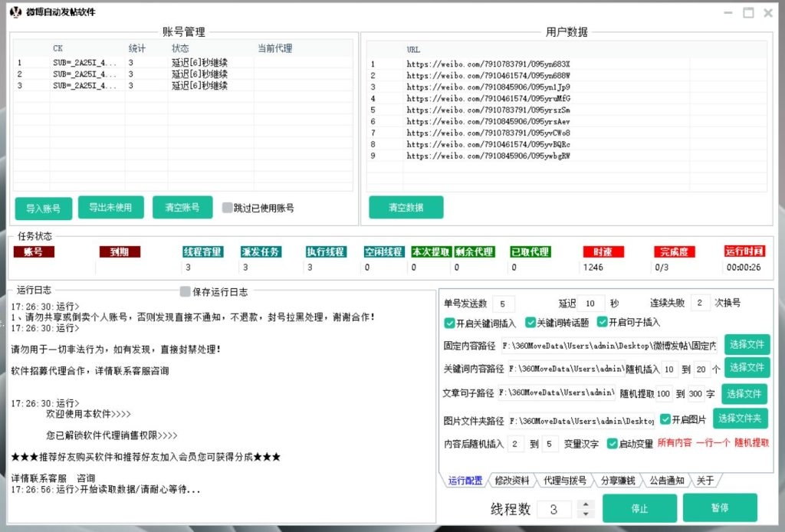
Task: Click 清空数据 to clear user data
Action: point(406,207)
